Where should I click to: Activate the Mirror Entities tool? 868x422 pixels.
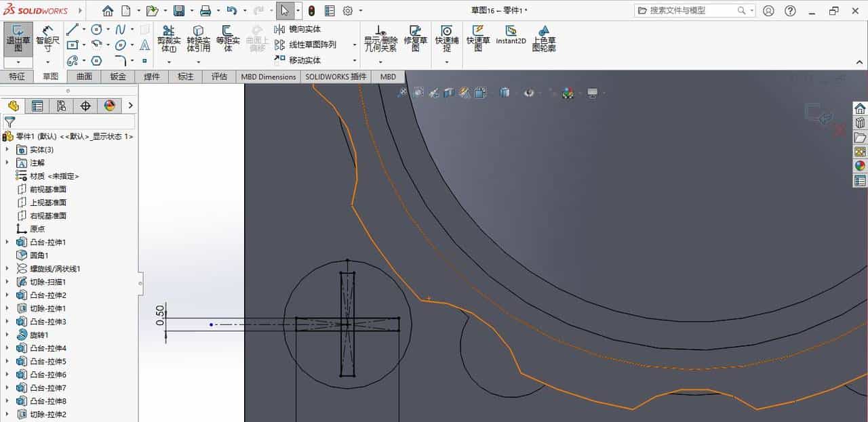click(298, 28)
